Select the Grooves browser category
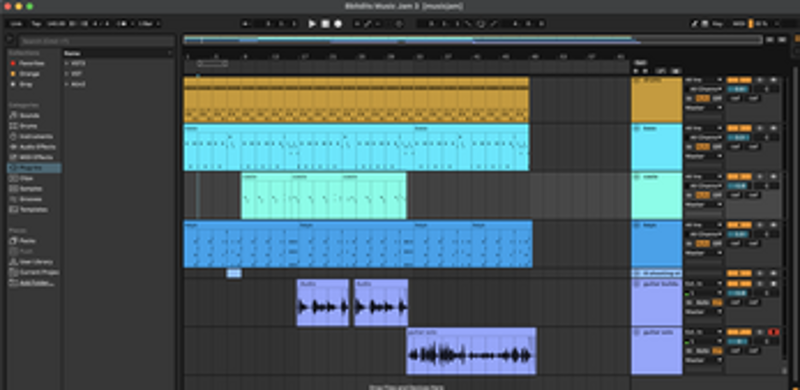This screenshot has height=390, width=800. tap(26, 199)
